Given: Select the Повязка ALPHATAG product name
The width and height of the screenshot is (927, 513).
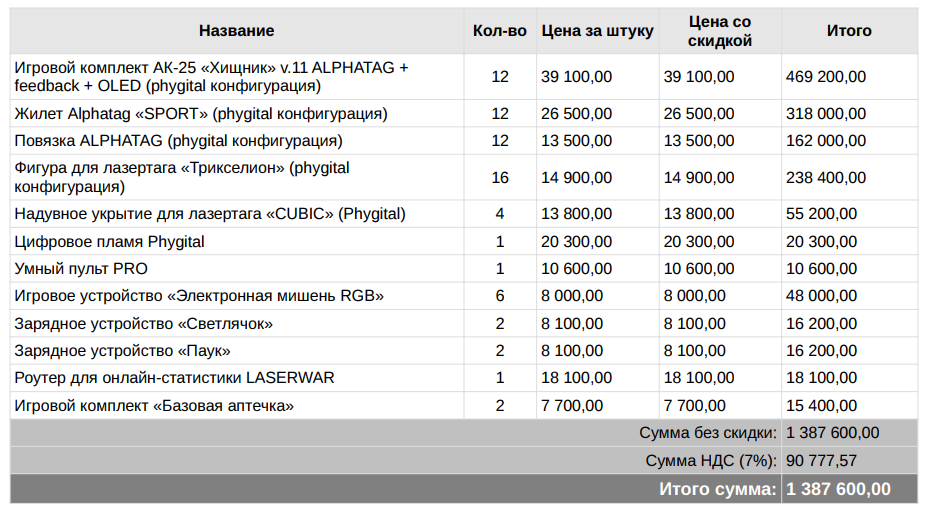Looking at the screenshot, I should [178, 141].
